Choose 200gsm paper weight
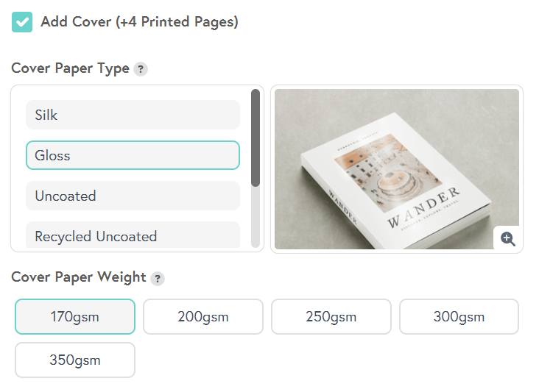This screenshot has width=539, height=392. (x=203, y=317)
